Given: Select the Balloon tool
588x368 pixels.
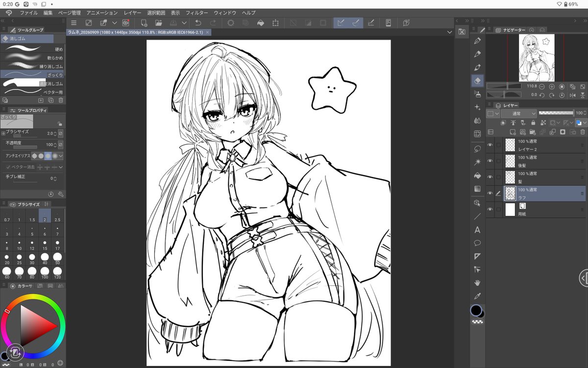Looking at the screenshot, I should (477, 243).
